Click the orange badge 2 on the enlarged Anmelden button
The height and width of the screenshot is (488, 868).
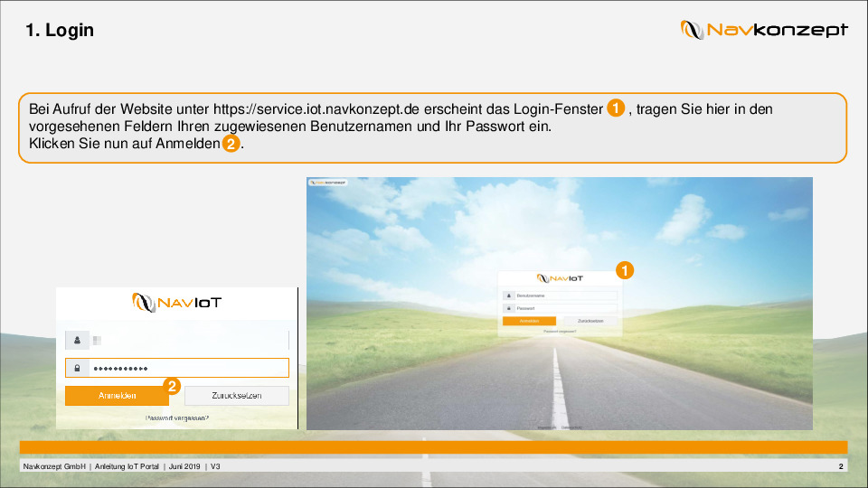pos(172,387)
